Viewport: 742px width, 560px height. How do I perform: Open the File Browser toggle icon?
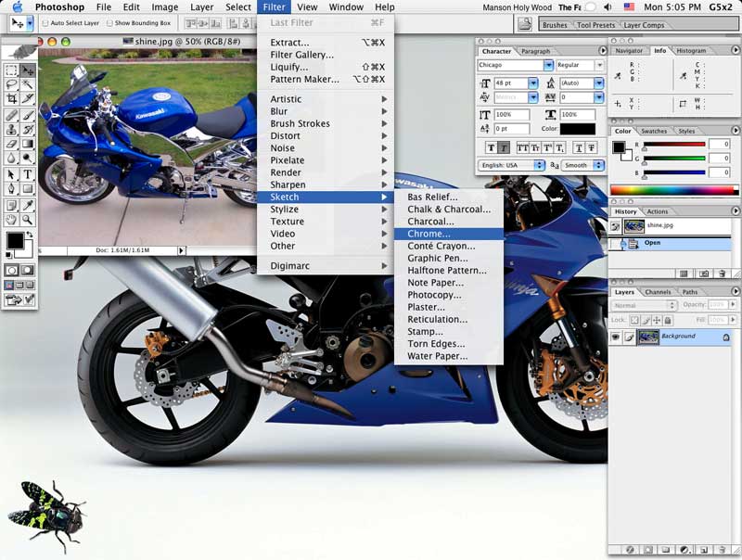click(x=524, y=24)
